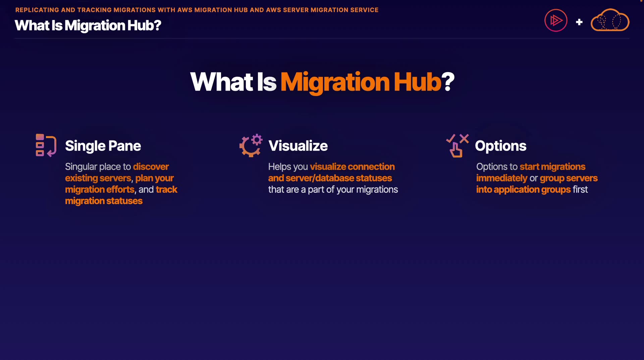
Task: Click the 'Single Pane' heading
Action: pos(103,146)
